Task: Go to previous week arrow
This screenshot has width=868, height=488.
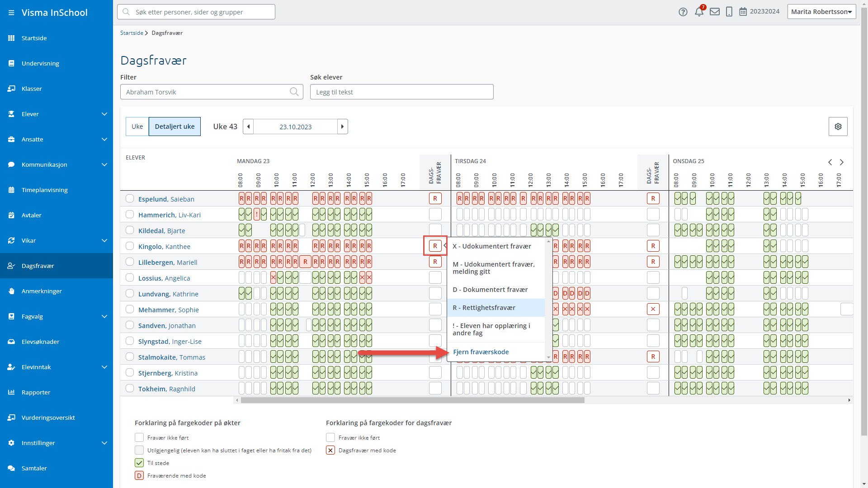Action: coord(248,127)
